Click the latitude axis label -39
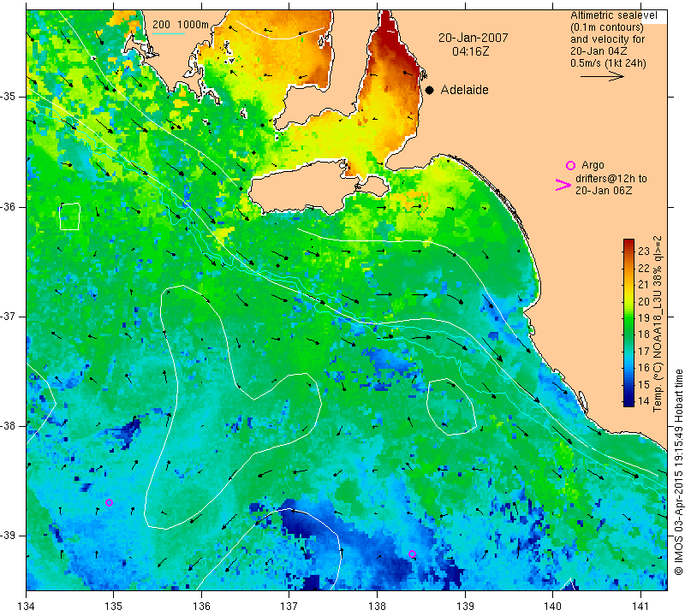This screenshot has width=685, height=616. point(9,536)
